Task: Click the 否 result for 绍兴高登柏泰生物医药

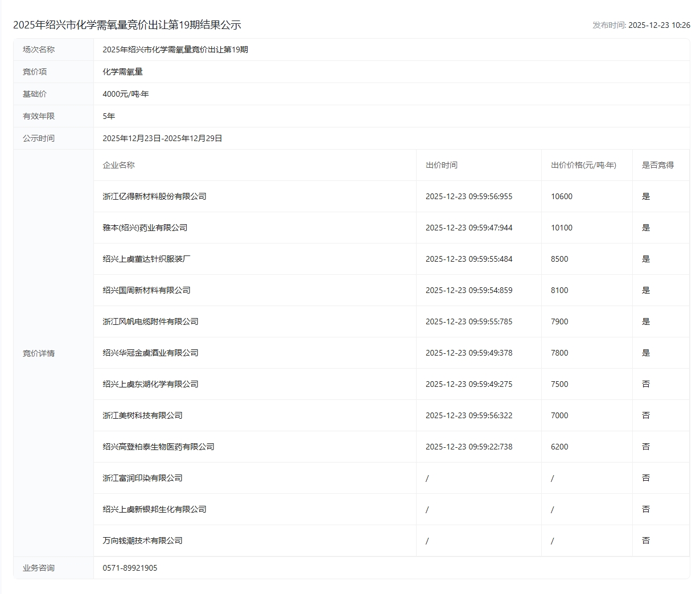Action: click(645, 447)
